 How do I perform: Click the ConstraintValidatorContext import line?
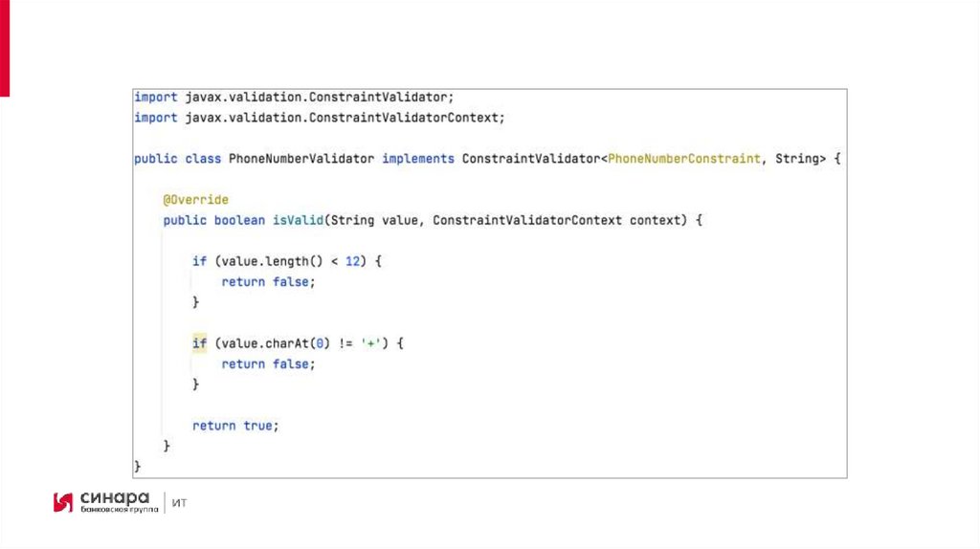[319, 118]
